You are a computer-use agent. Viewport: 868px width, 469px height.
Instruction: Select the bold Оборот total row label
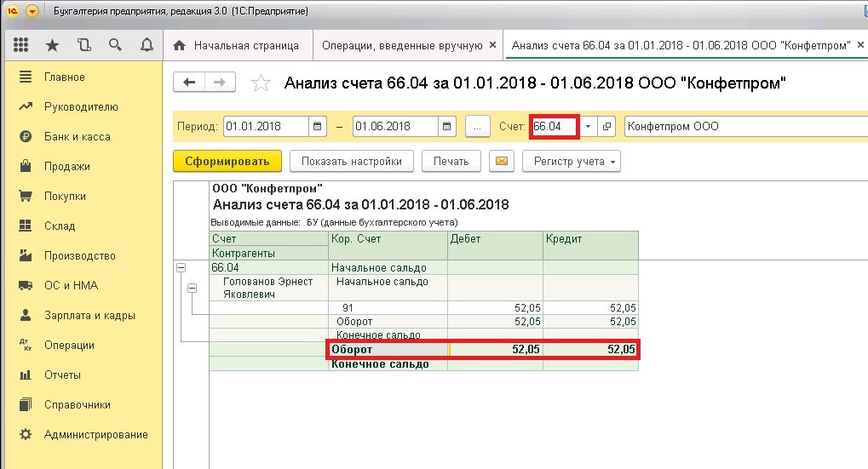point(352,350)
